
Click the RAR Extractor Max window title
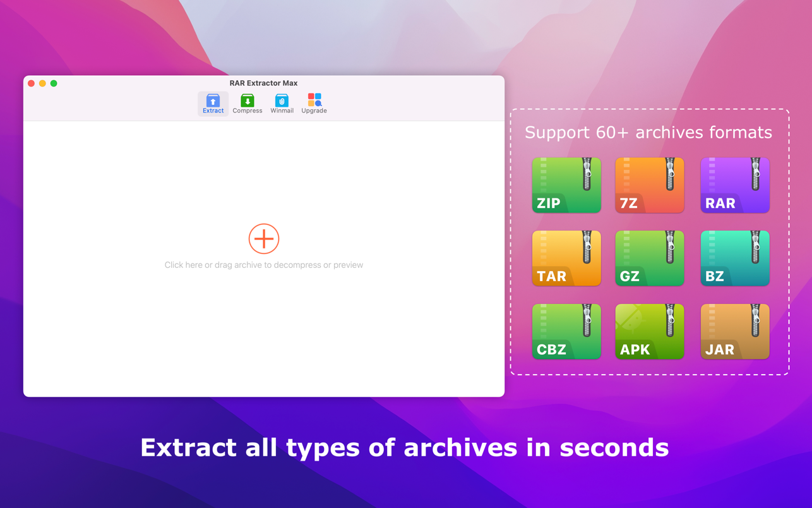click(x=263, y=83)
